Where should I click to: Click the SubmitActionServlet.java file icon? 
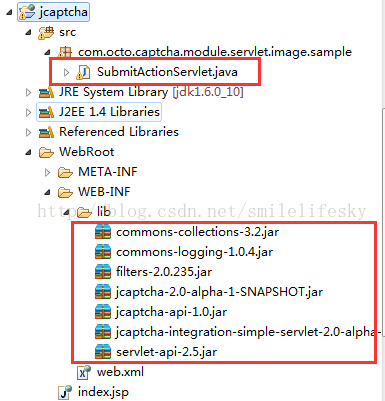[83, 72]
